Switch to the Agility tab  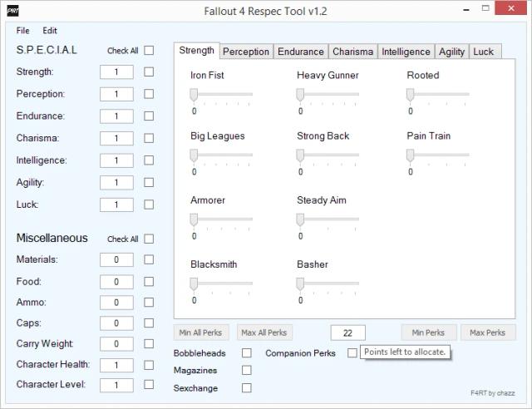point(451,52)
